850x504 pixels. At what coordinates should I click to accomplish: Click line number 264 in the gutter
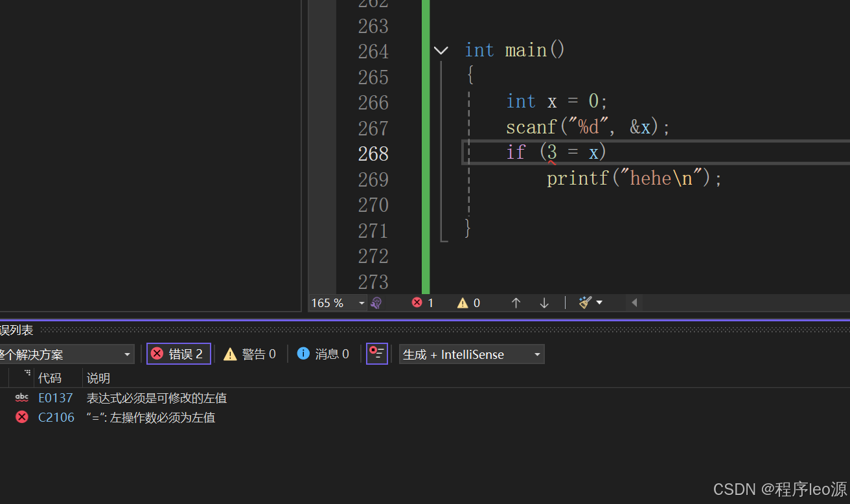coord(373,51)
